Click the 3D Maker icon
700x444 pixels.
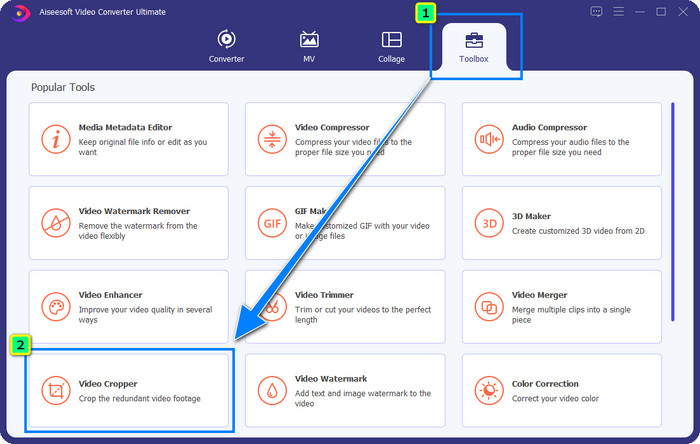click(x=489, y=223)
